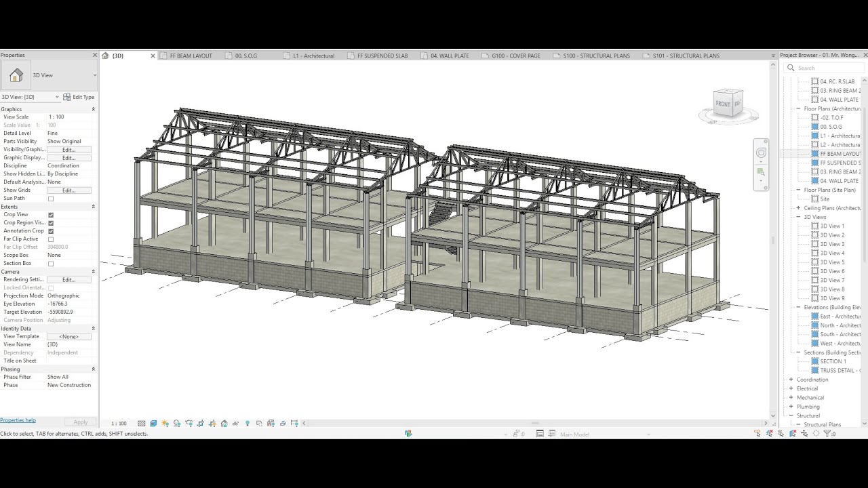Image resolution: width=868 pixels, height=488 pixels.
Task: Enable the Sun Path checkbox
Action: pyautogui.click(x=51, y=199)
